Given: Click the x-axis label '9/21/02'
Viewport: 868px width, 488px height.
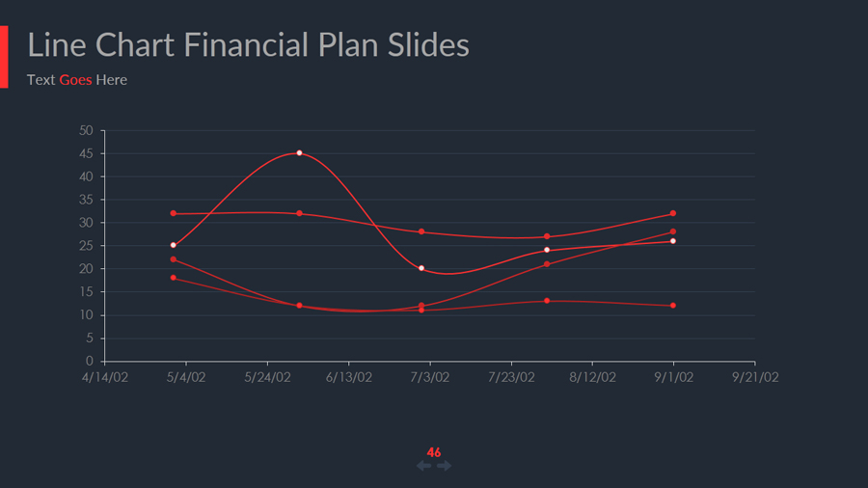Looking at the screenshot, I should [x=754, y=378].
